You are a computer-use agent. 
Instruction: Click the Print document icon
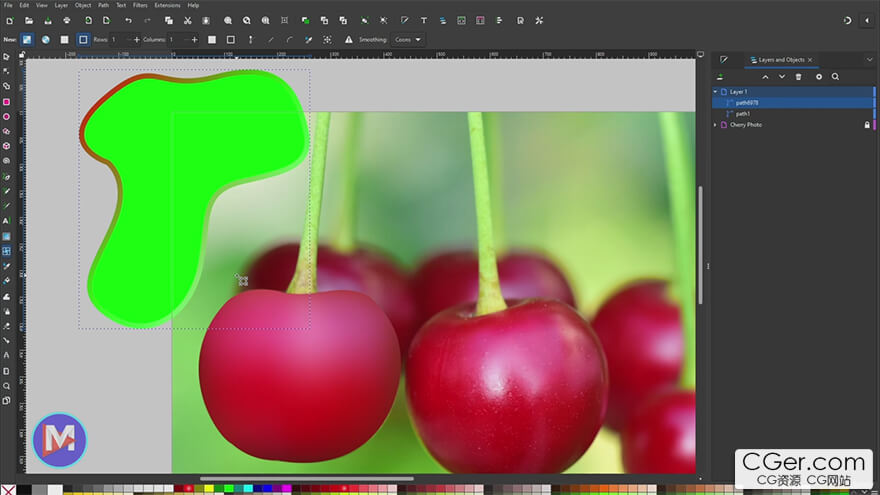(67, 20)
